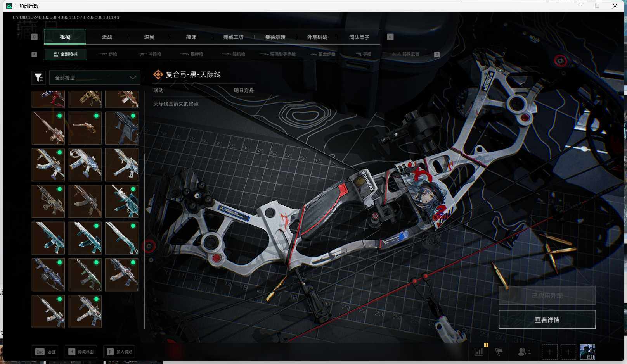627x364 pixels.
Task: Open the flag icon in bottom bar
Action: pos(499,352)
